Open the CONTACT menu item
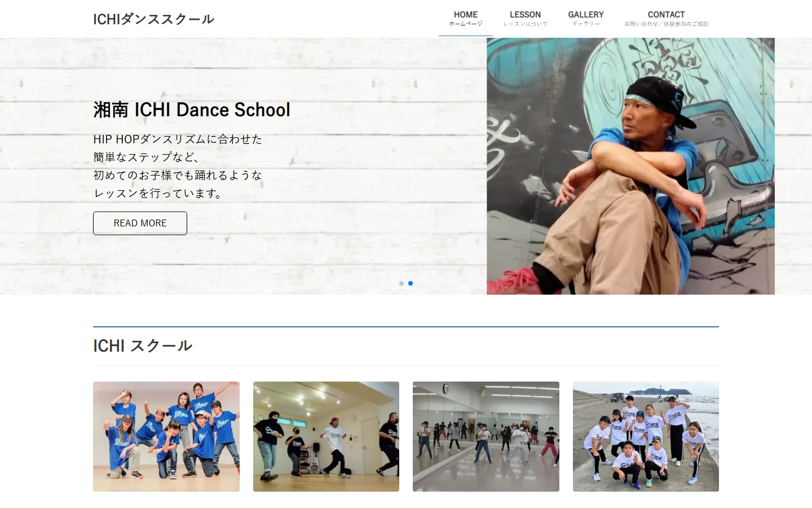Screen dimensions: 812x508 [667, 19]
